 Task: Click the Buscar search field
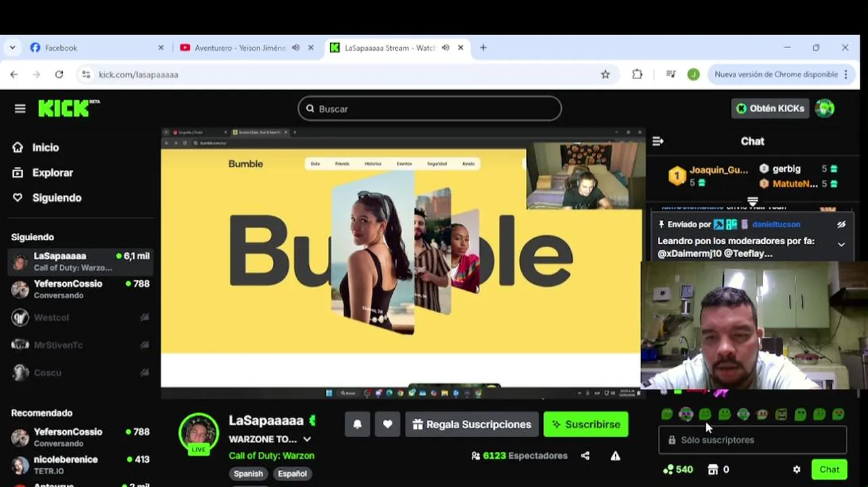(429, 108)
